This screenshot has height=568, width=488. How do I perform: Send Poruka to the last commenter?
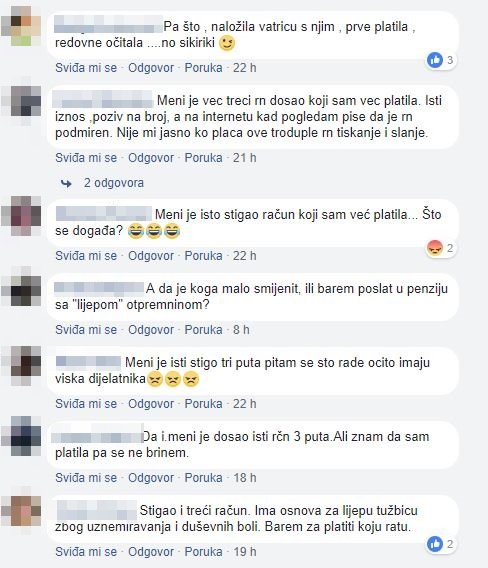(204, 552)
